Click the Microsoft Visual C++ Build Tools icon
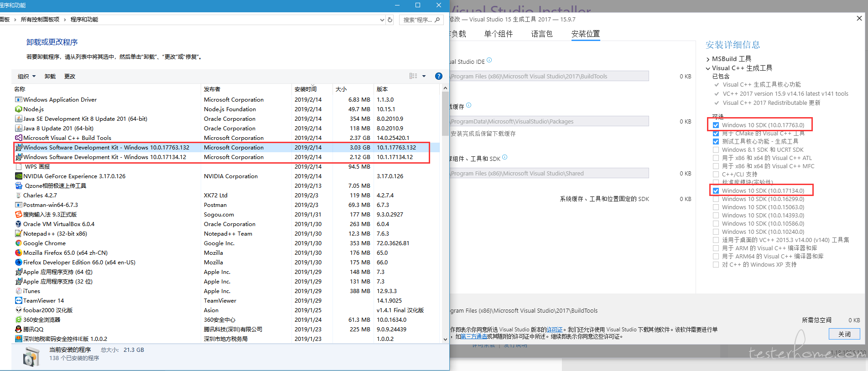The width and height of the screenshot is (868, 371). [19, 138]
